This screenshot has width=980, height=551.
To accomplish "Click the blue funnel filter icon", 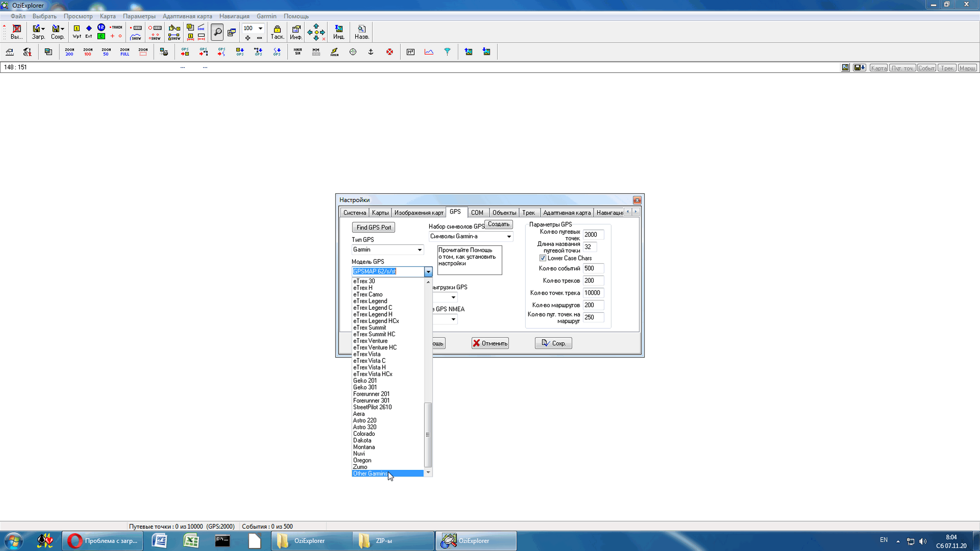I will [x=447, y=52].
